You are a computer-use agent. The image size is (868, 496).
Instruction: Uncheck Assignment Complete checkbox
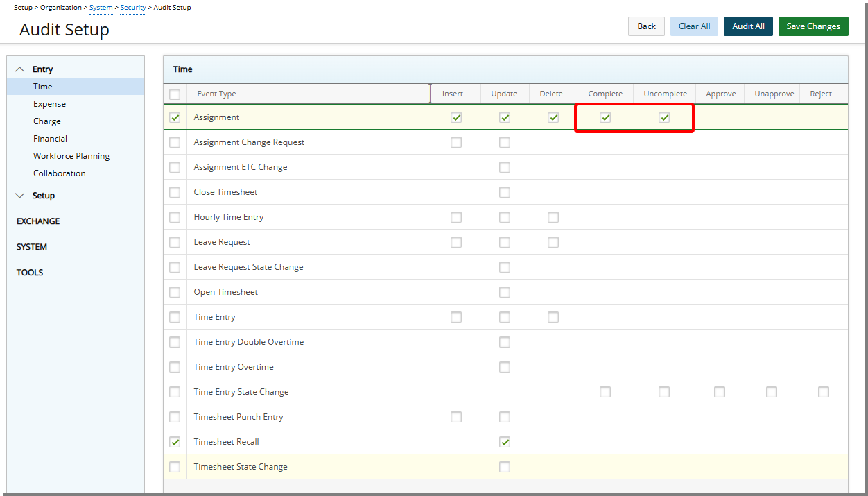(605, 118)
